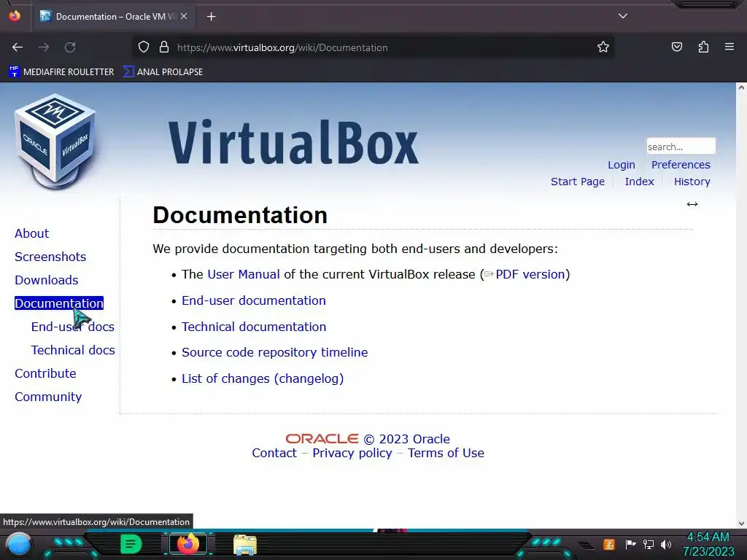Open the Start orb on taskbar

pos(18,544)
